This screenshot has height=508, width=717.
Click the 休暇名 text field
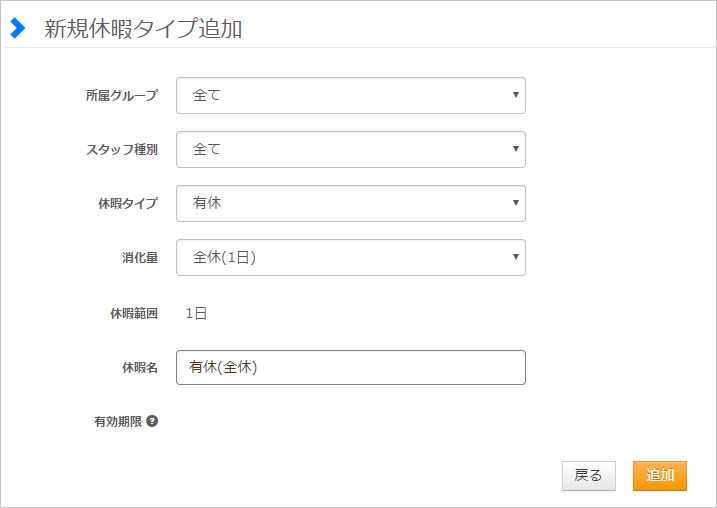351,368
